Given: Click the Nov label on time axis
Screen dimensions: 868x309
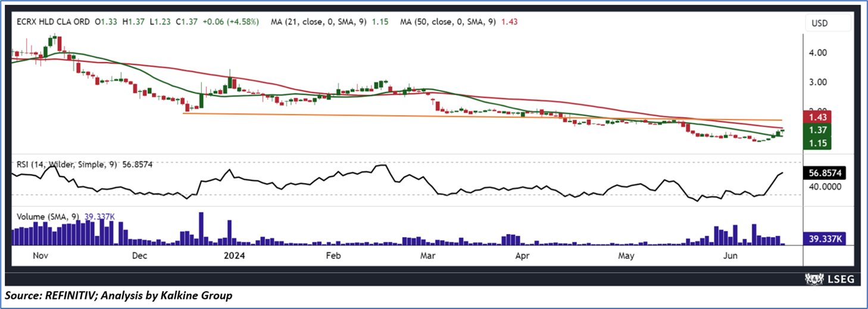Looking at the screenshot, I should [x=39, y=255].
